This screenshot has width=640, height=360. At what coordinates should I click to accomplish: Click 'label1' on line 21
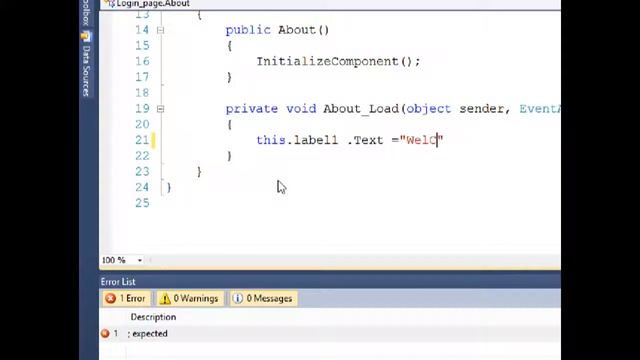(316, 140)
